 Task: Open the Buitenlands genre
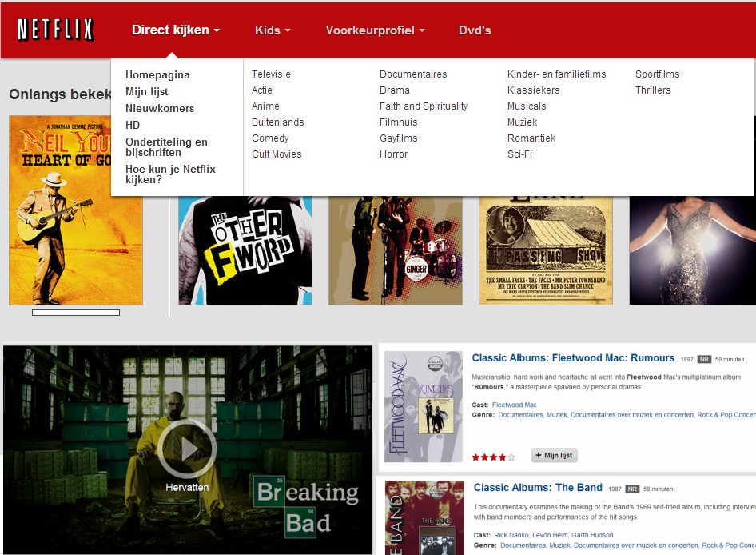tap(278, 122)
